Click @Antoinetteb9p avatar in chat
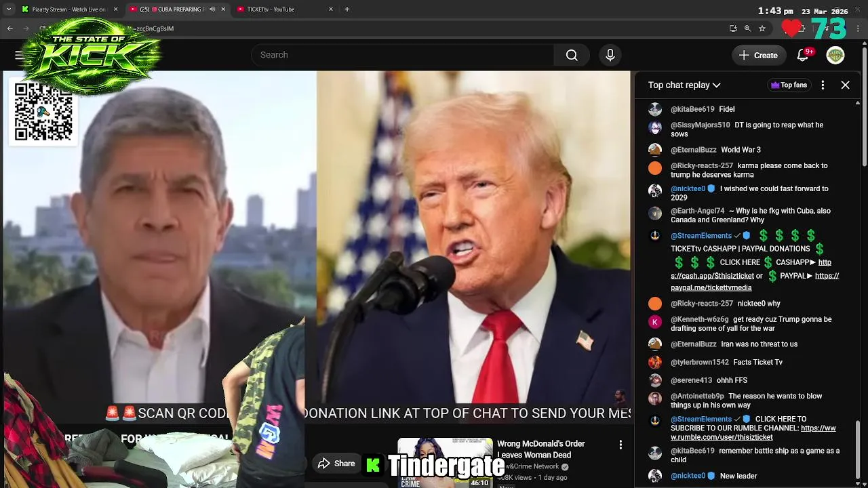 655,398
